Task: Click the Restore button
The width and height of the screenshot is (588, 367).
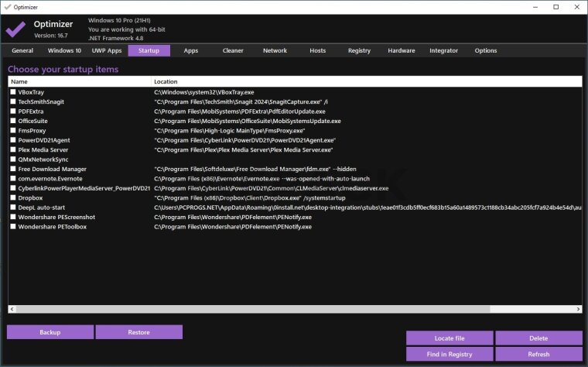Action: [x=138, y=332]
